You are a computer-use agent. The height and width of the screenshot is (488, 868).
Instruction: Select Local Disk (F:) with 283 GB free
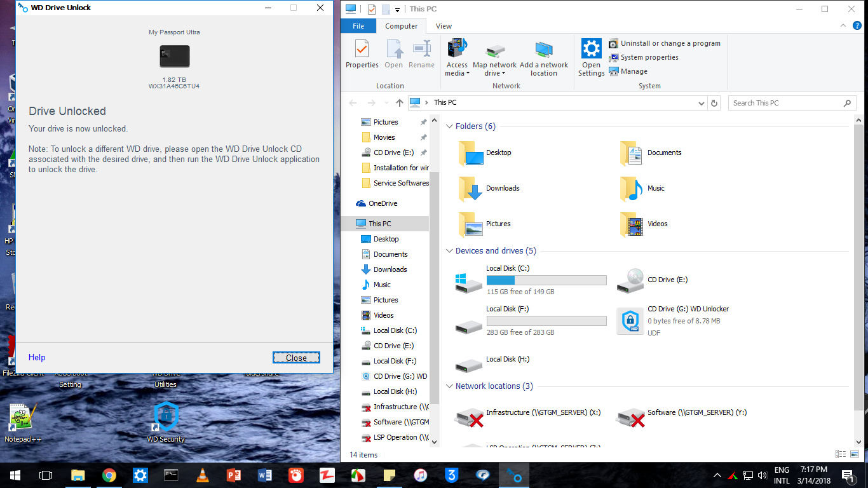[x=531, y=321]
